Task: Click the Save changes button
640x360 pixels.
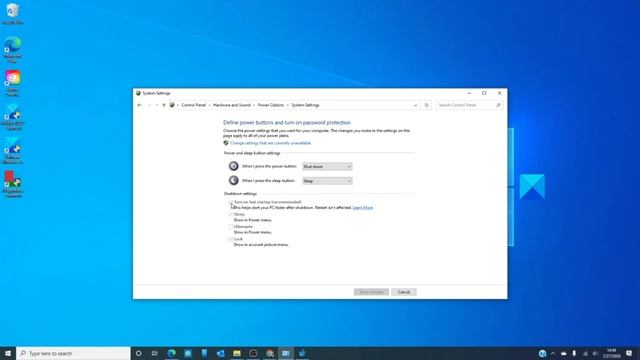Action: pyautogui.click(x=371, y=292)
